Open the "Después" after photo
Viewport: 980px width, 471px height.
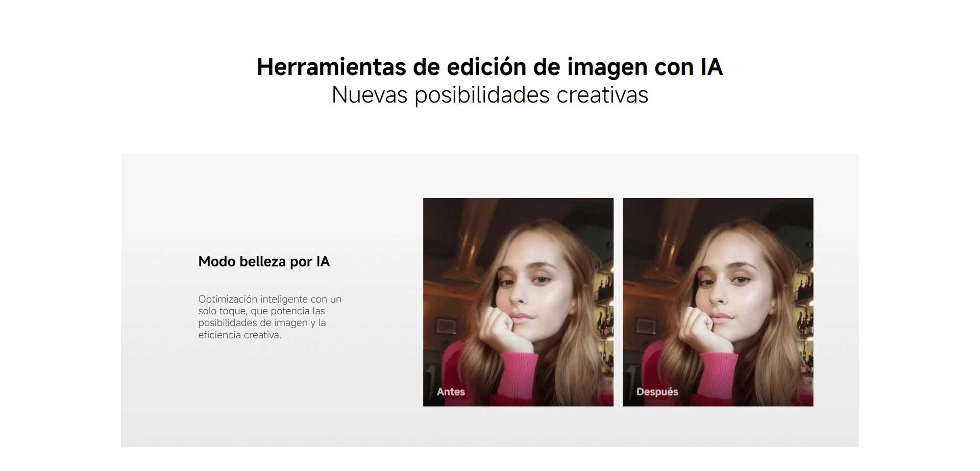click(718, 302)
